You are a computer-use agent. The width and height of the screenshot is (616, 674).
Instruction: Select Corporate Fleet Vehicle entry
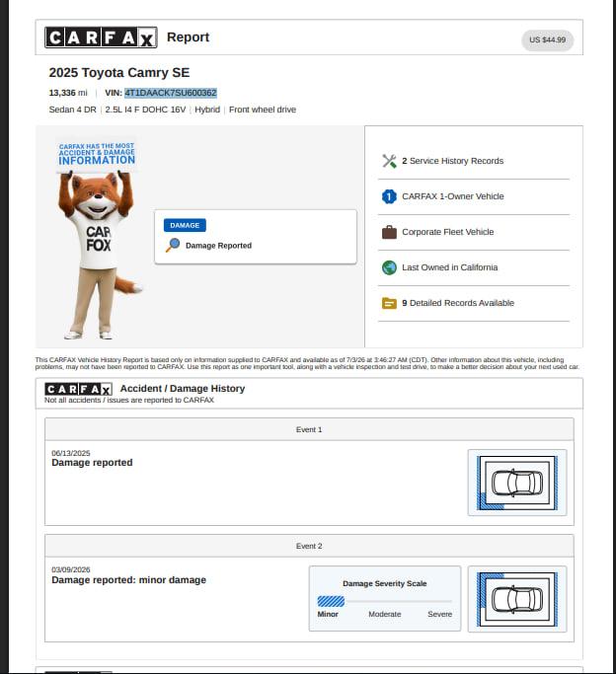tap(447, 232)
